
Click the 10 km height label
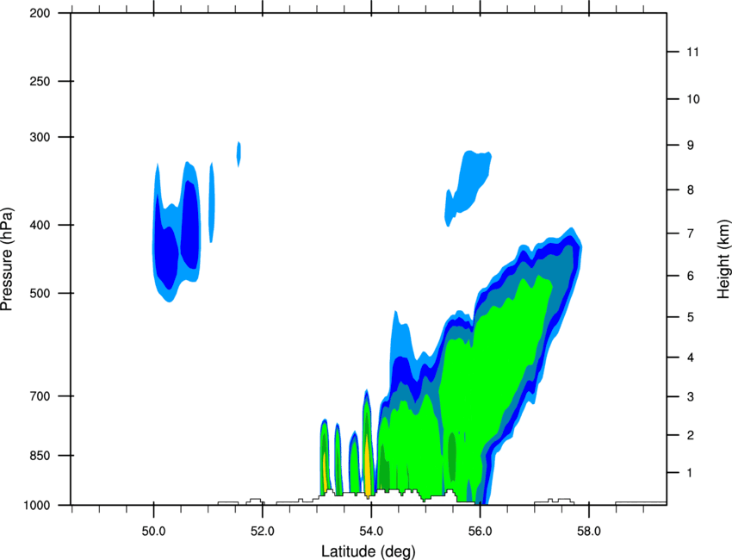[693, 99]
